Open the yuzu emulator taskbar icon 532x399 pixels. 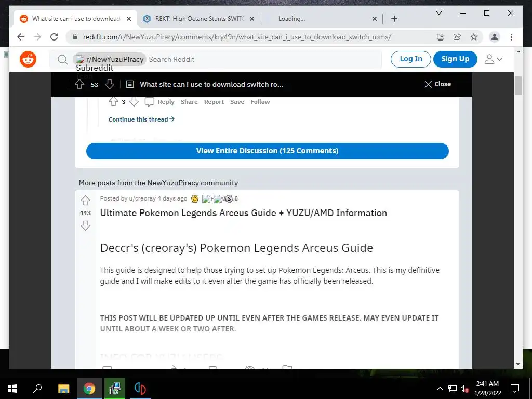tap(140, 389)
